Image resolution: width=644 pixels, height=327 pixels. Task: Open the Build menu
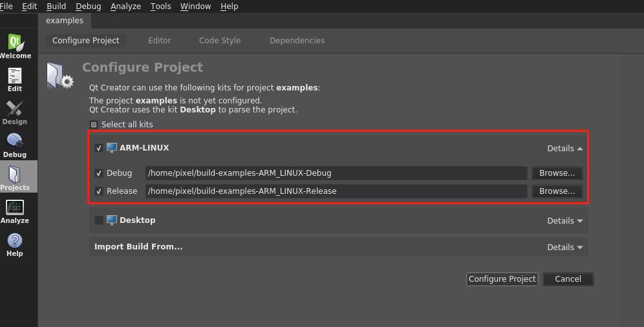[56, 6]
